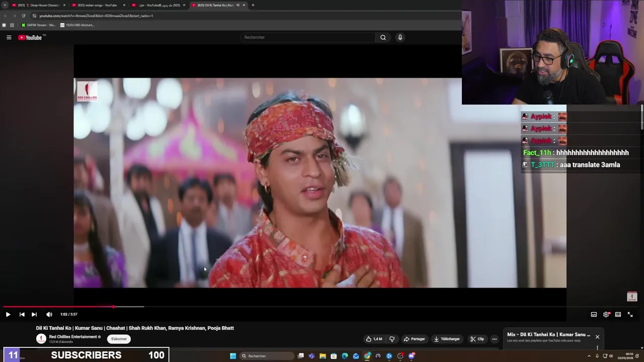The height and width of the screenshot is (362, 644).
Task: Open site information icon in address bar
Action: pyautogui.click(x=34, y=16)
